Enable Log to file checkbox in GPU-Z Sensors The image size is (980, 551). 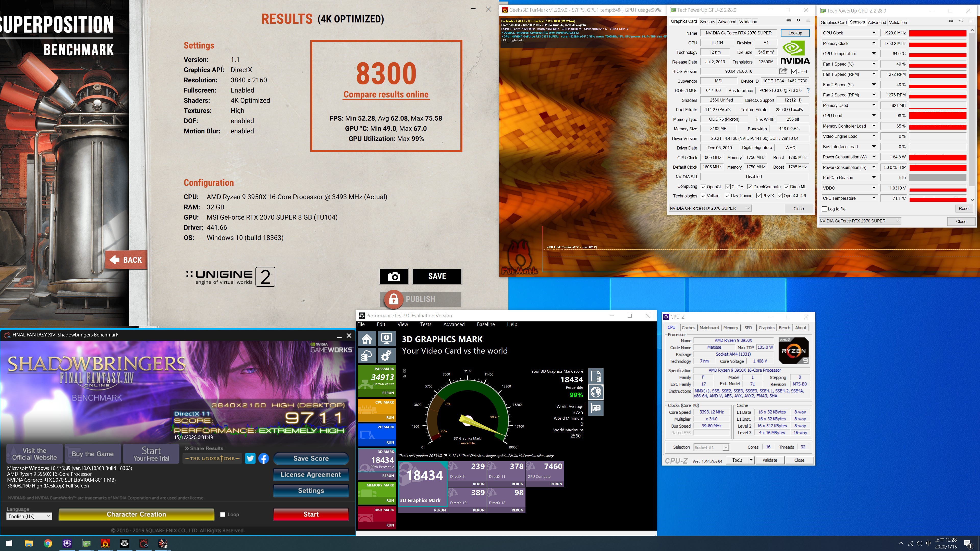(824, 209)
